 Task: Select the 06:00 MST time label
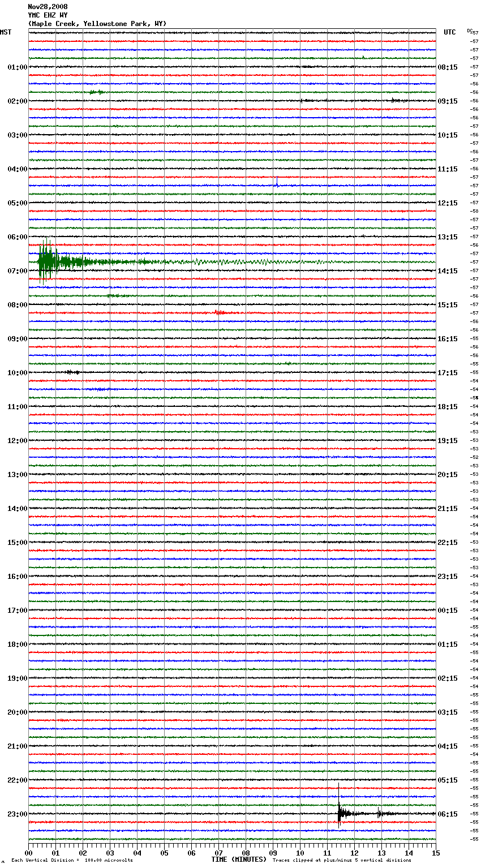(x=18, y=237)
